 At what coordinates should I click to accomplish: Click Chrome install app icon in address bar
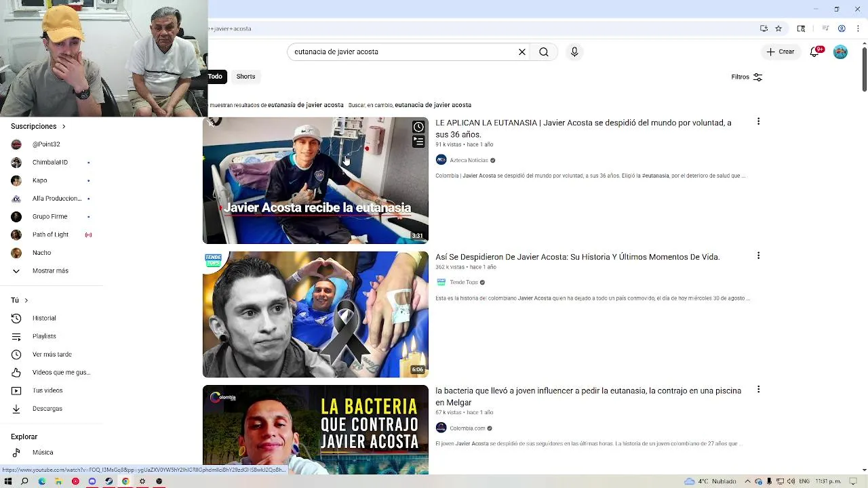coord(764,28)
